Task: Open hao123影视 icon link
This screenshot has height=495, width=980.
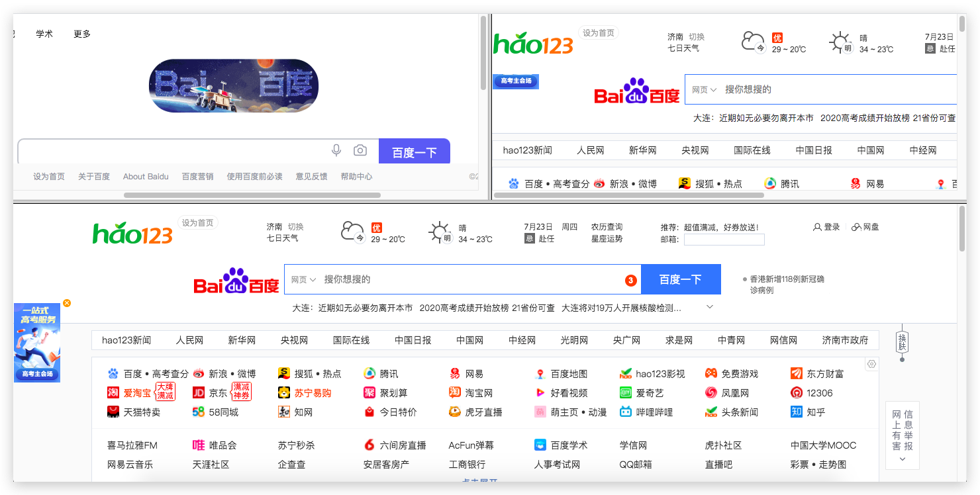Action: tap(626, 374)
